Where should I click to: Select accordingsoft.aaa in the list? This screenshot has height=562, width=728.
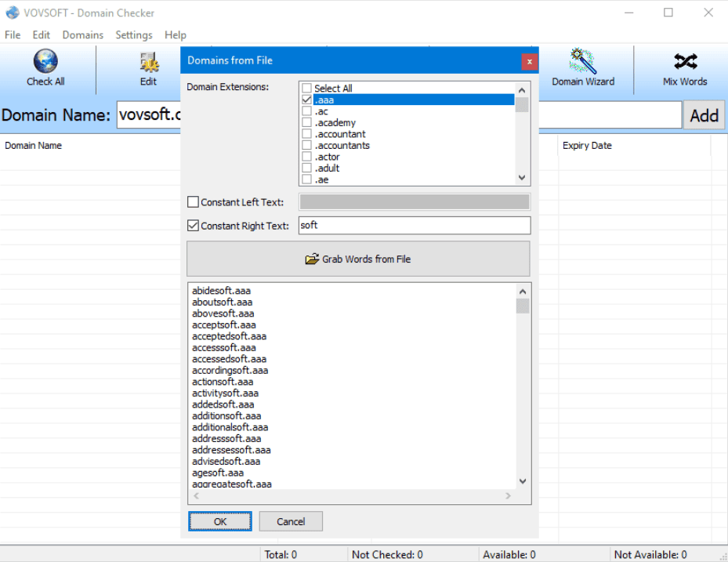pos(230,370)
